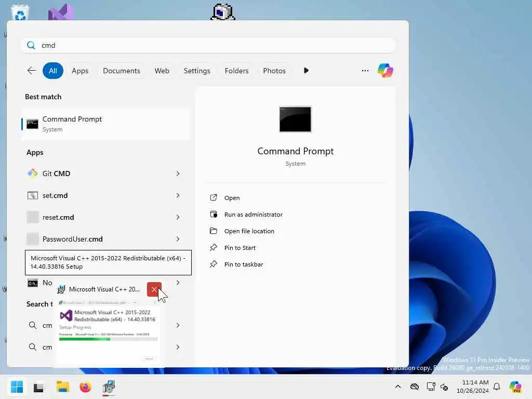Open the clock showing 11:14 AM
Viewport: 532px width, 399px height.
click(x=473, y=387)
